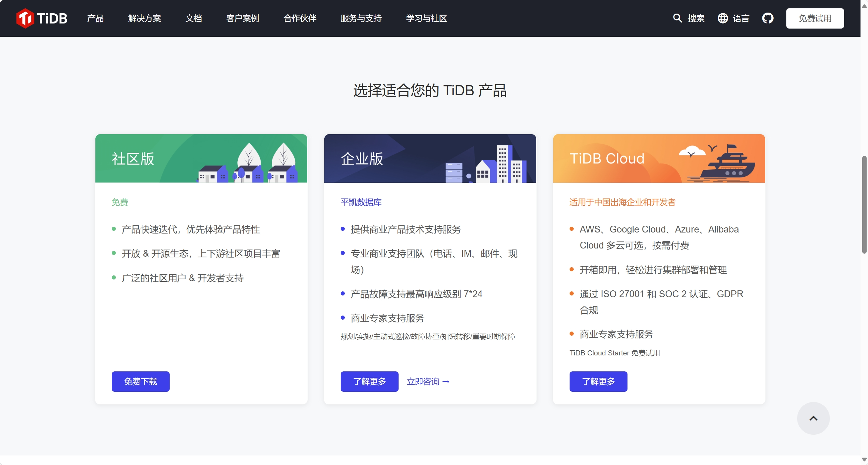The height and width of the screenshot is (465, 868).
Task: Click the vertical scrollbar thumb
Action: 864,205
